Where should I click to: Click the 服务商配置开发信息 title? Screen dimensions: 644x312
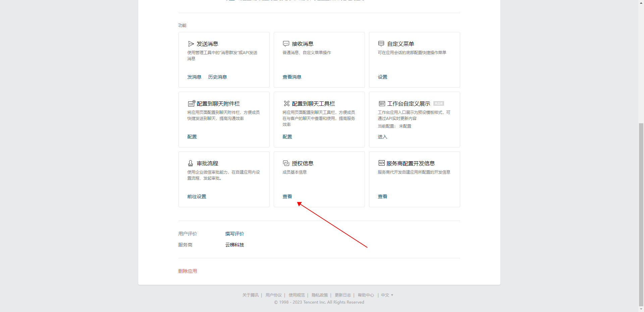point(411,163)
